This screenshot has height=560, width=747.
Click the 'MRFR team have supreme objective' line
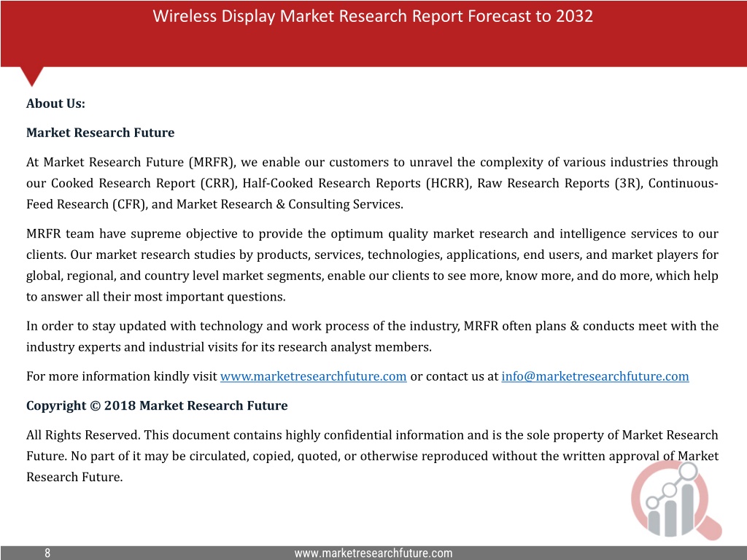(372, 234)
